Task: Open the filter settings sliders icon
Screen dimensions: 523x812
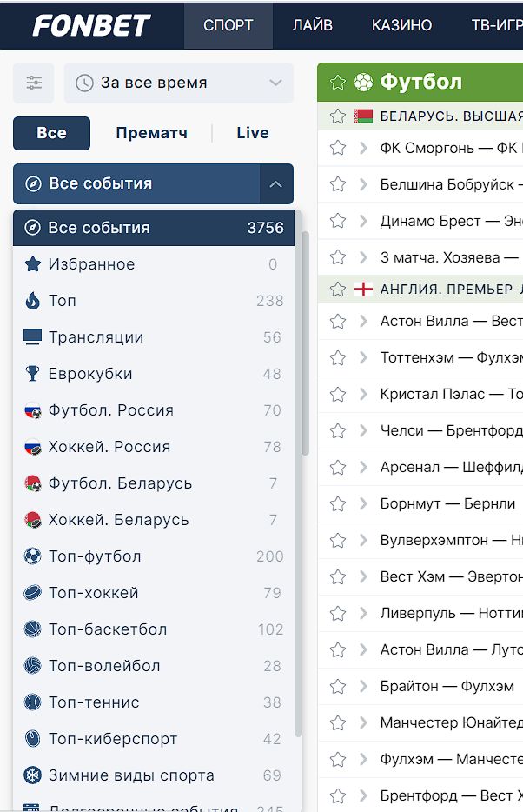Action: pyautogui.click(x=34, y=83)
